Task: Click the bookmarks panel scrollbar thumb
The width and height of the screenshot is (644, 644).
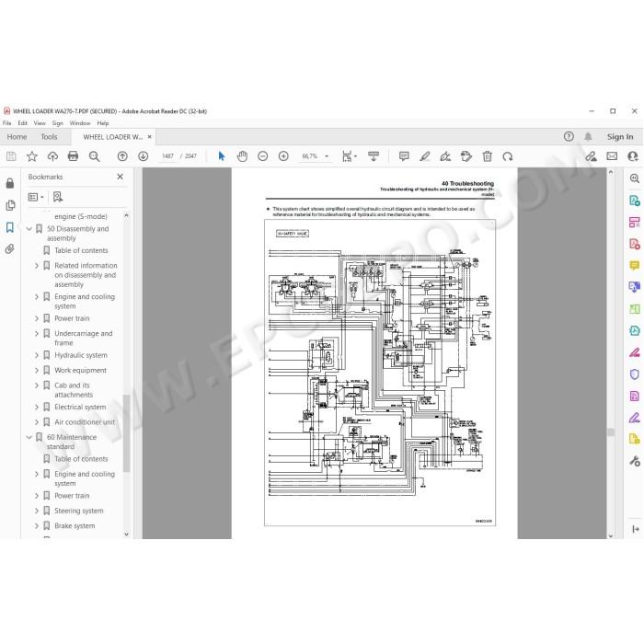Action: (127, 433)
